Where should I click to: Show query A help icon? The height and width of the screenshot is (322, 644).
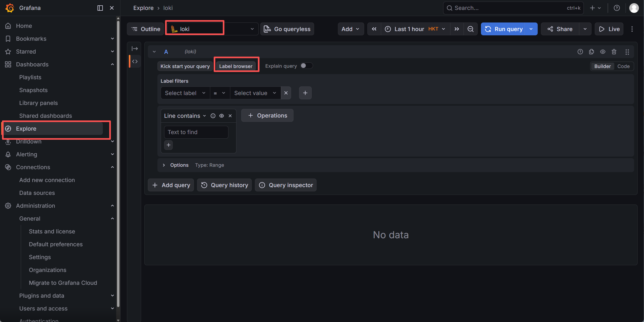pos(580,52)
